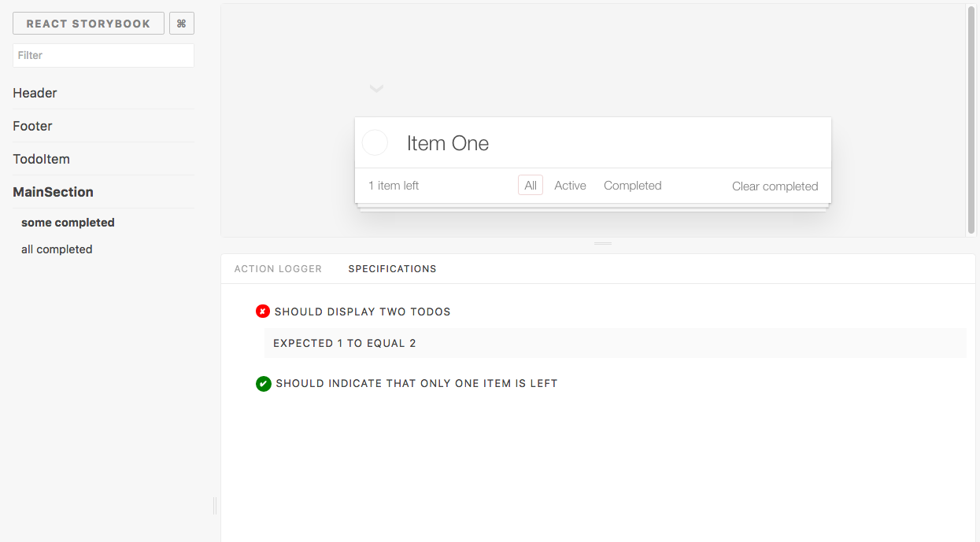Click the green passed-test checkmark icon
The width and height of the screenshot is (980, 542).
[264, 384]
